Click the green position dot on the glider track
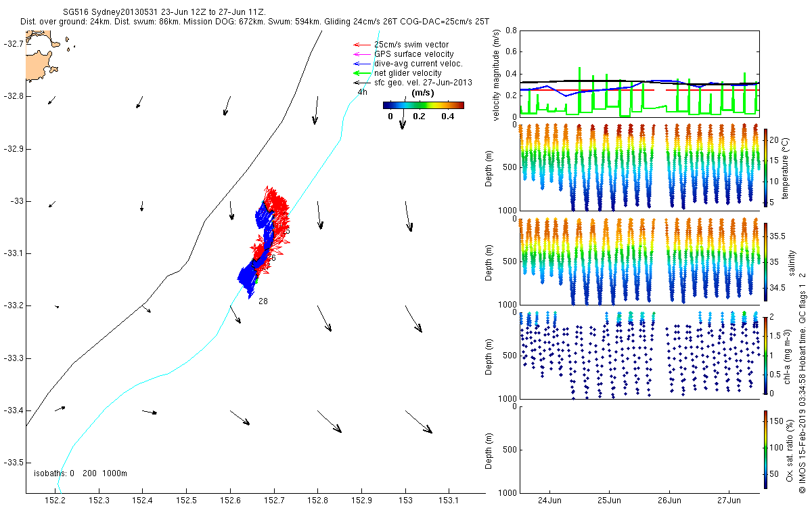 tap(256, 281)
